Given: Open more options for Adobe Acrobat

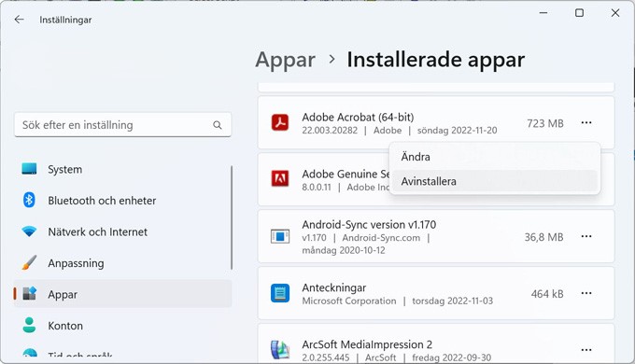Looking at the screenshot, I should point(586,122).
